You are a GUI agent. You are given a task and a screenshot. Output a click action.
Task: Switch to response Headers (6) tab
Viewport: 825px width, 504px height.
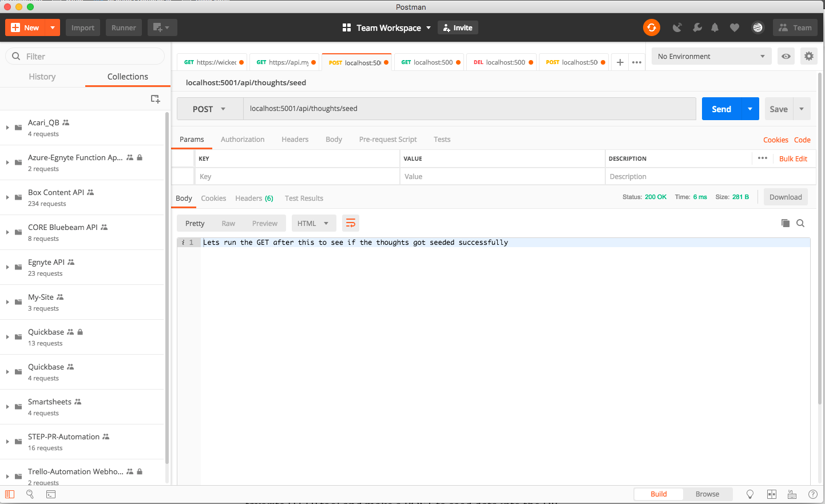[x=254, y=198]
